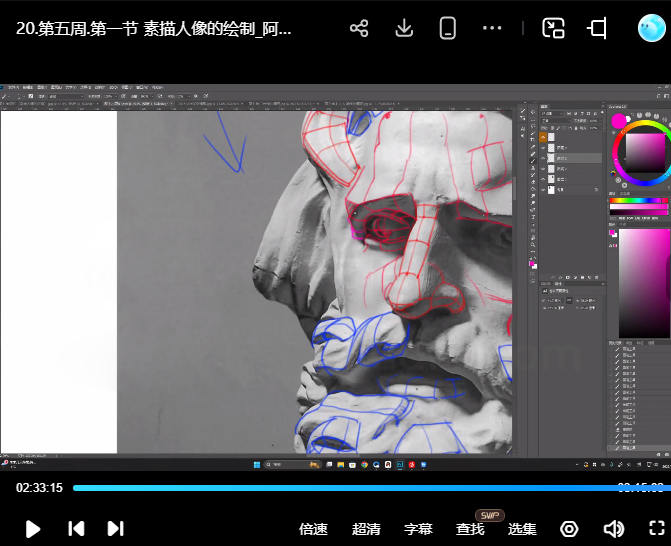Open the 超清 quality selector
Screen dimensions: 671x546
click(x=366, y=529)
